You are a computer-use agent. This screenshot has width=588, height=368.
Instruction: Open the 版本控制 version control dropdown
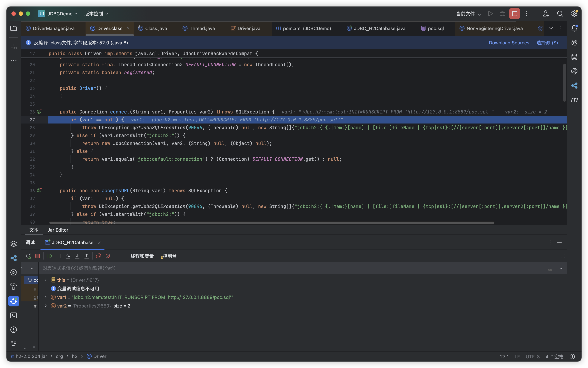(96, 14)
